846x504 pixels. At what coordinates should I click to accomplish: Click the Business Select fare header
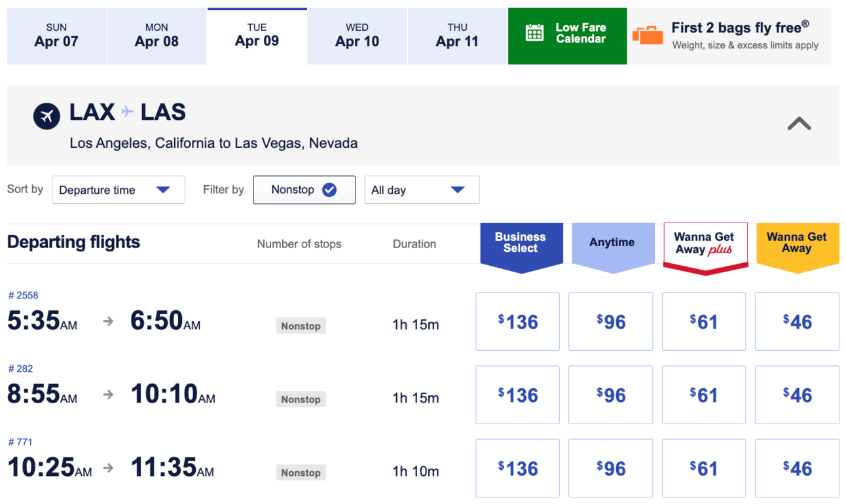point(521,247)
